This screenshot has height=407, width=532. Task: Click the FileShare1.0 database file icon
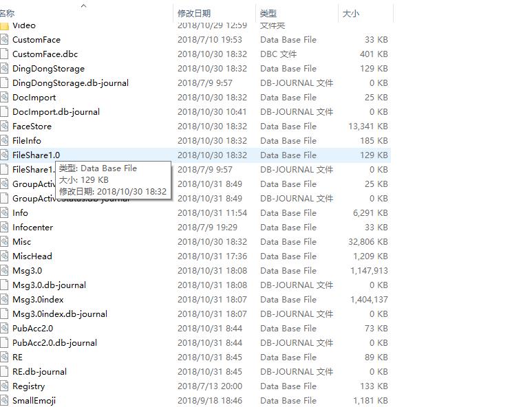(x=4, y=155)
